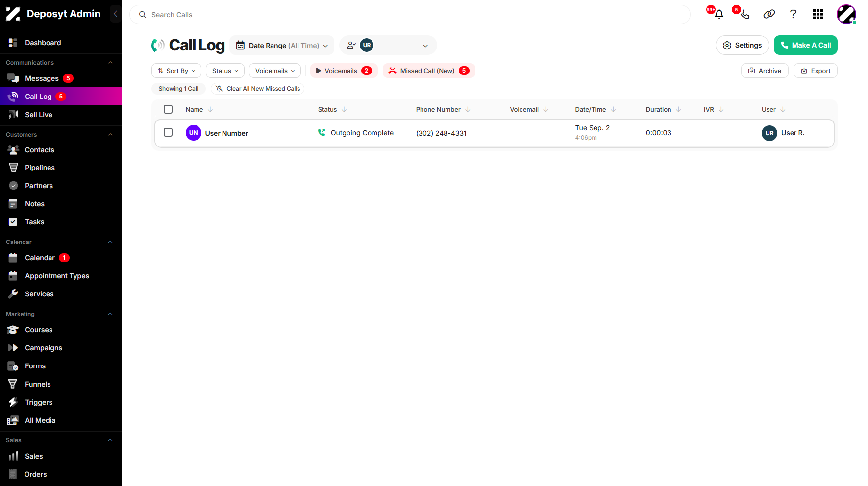
Task: Open the apps grid icon
Action: click(x=818, y=14)
